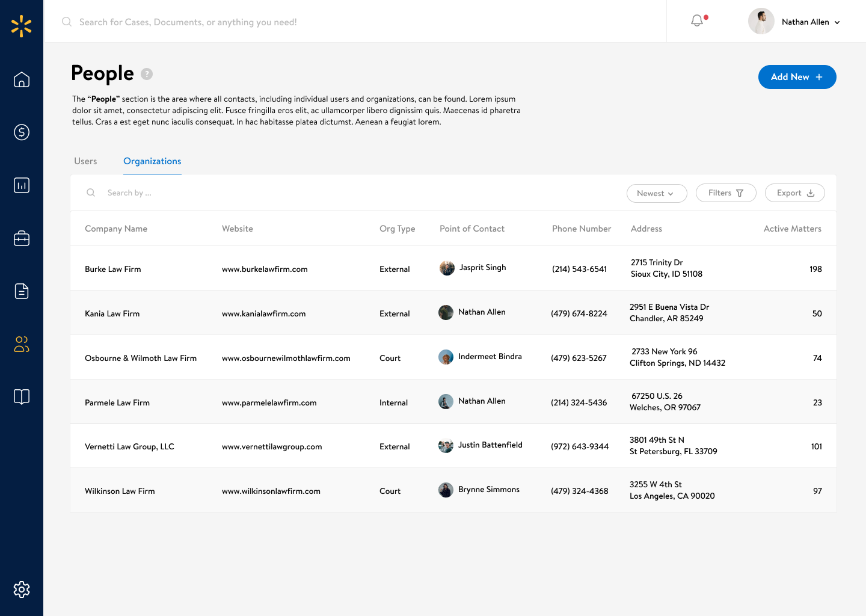This screenshot has width=866, height=616.
Task: Click the document icon in sidebar
Action: [22, 291]
